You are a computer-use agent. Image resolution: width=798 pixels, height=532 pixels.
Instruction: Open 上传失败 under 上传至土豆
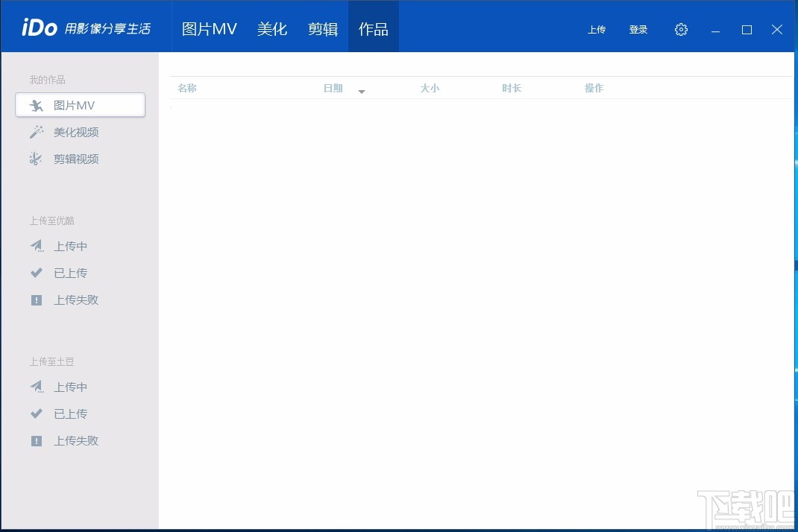pyautogui.click(x=76, y=441)
